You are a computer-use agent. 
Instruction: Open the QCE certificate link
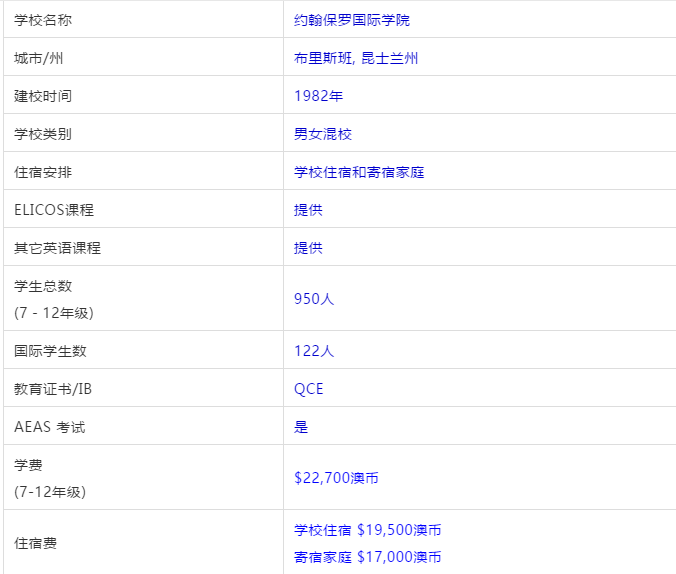(x=308, y=389)
